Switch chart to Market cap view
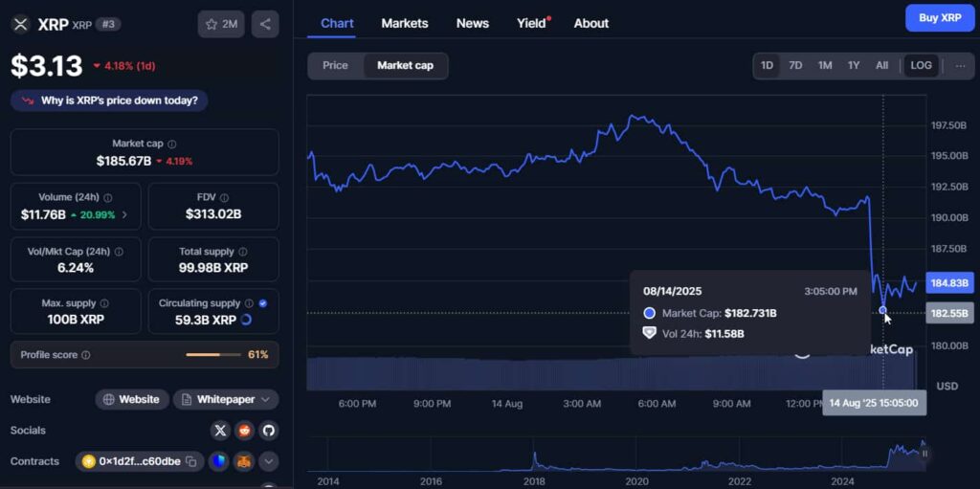The width and height of the screenshot is (980, 489). click(405, 65)
